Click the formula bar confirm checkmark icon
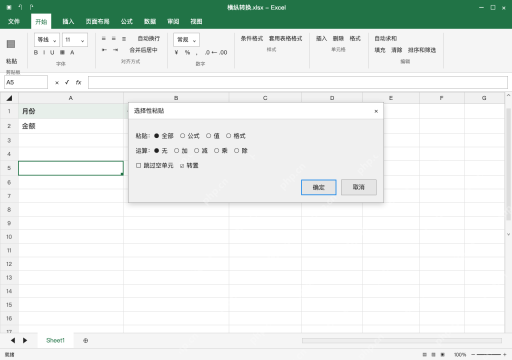512x360 pixels. point(67,82)
